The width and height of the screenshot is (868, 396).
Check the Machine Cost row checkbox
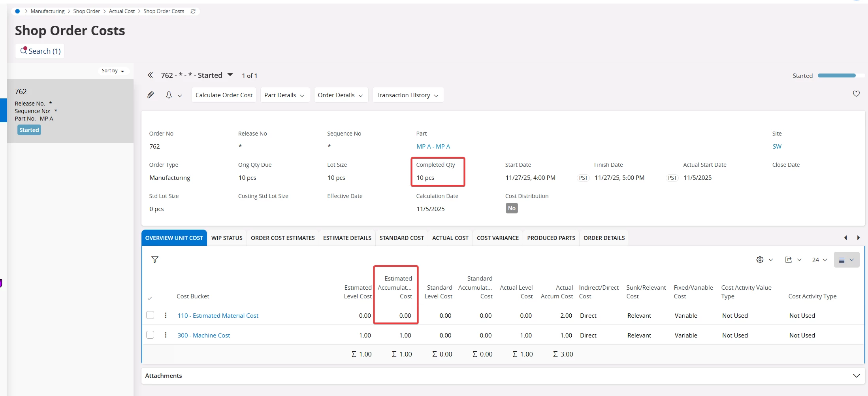pos(150,335)
